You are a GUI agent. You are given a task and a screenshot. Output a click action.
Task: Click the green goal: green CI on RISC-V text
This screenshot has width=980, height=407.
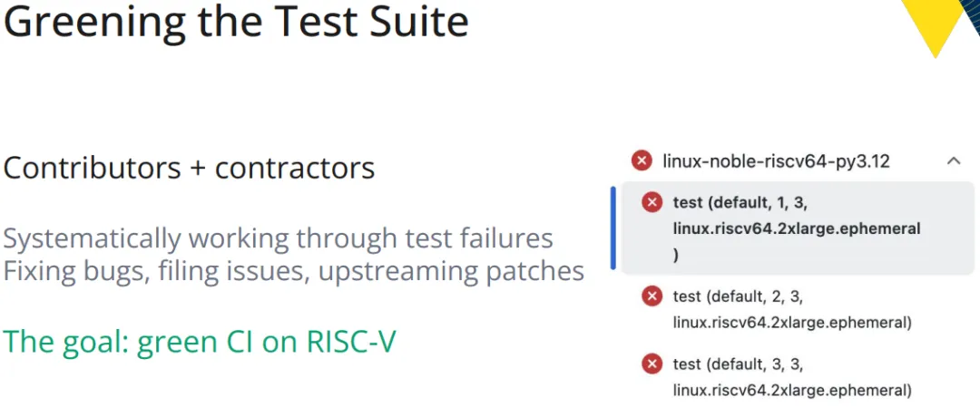[200, 342]
